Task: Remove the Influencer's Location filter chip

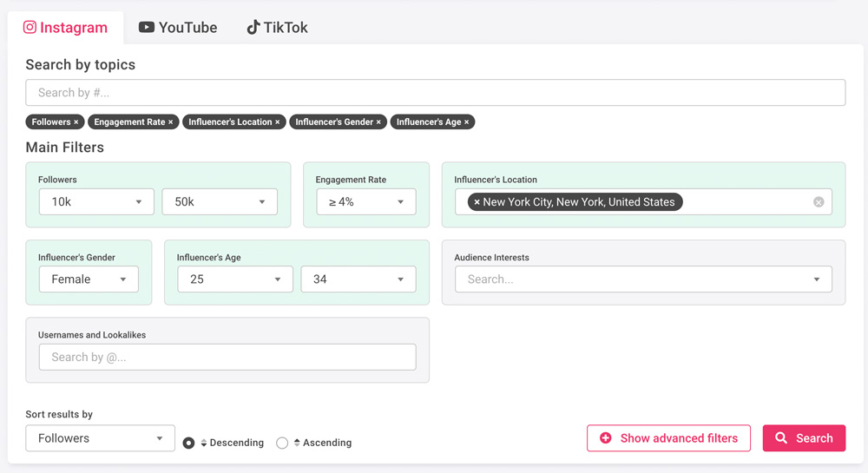Action: click(278, 122)
